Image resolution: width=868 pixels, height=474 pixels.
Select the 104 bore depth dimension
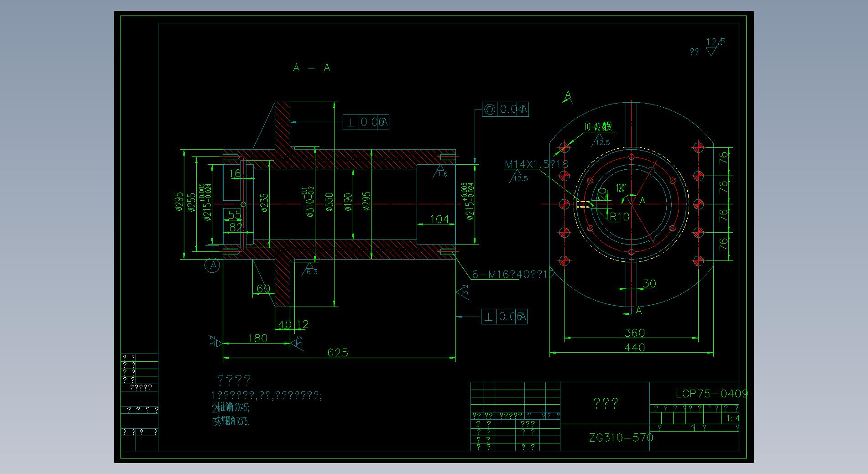pos(439,219)
